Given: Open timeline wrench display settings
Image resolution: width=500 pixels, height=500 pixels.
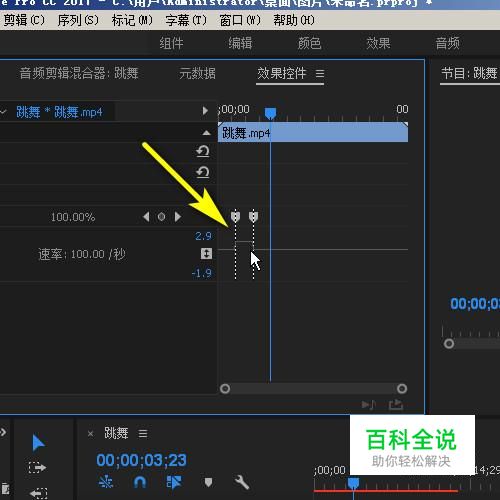Looking at the screenshot, I should click(x=242, y=482).
